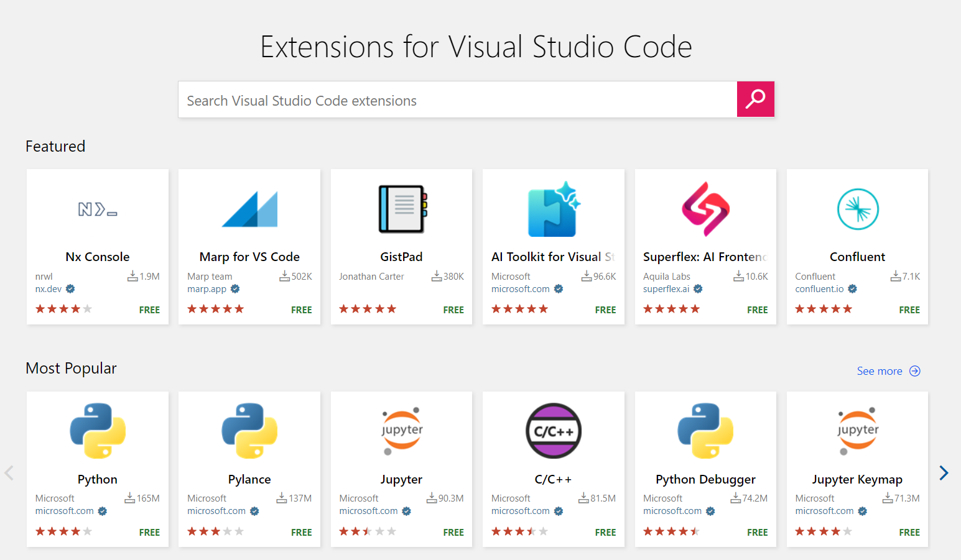
Task: Click the nrwl publisher name
Action: pyautogui.click(x=44, y=277)
